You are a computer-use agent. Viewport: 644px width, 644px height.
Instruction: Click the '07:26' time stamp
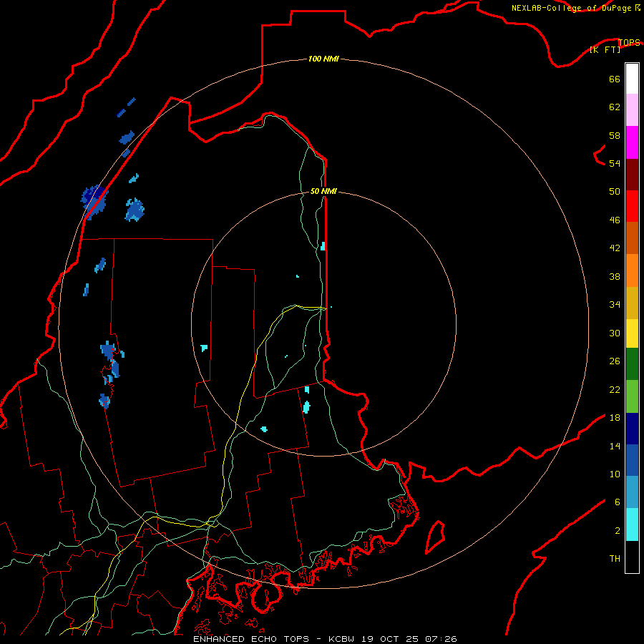440,639
